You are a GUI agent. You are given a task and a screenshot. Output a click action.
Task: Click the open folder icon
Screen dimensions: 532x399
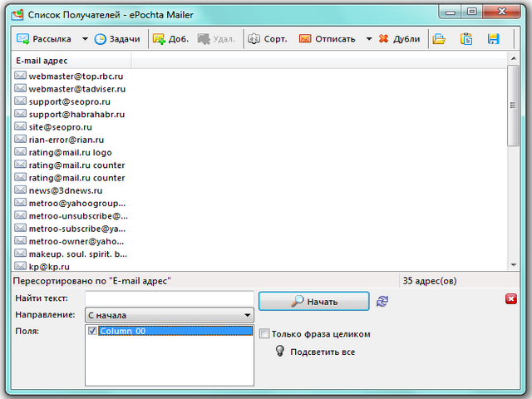pyautogui.click(x=439, y=39)
